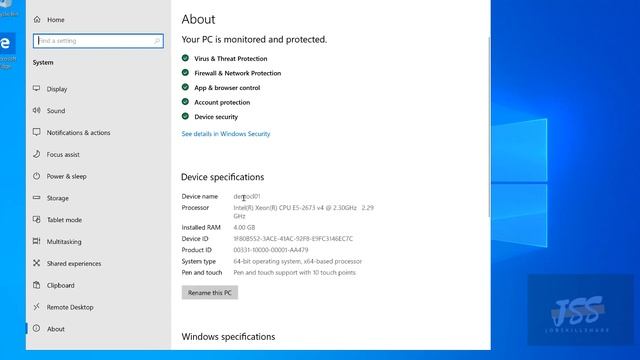Click the About info icon
This screenshot has height=360, width=640.
click(x=37, y=328)
